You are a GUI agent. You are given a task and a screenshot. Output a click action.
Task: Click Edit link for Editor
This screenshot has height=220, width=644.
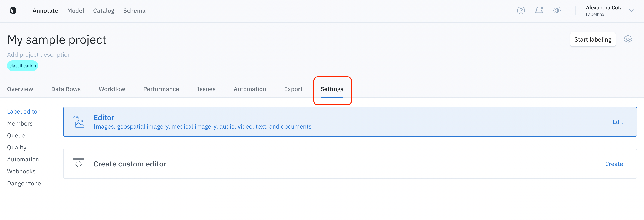617,122
